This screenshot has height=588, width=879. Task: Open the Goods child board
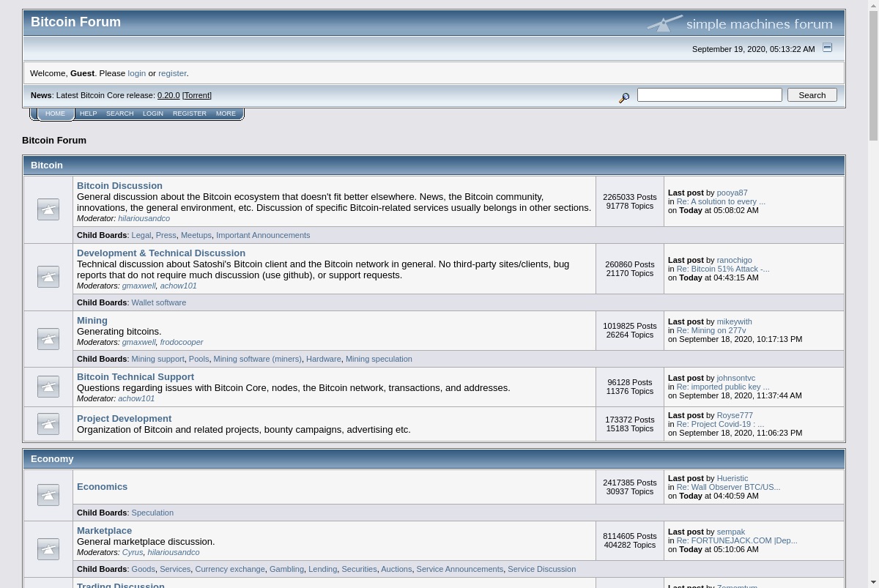[144, 569]
